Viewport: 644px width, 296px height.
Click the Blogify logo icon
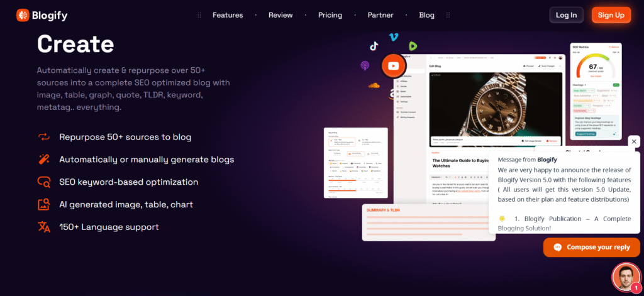pos(23,15)
